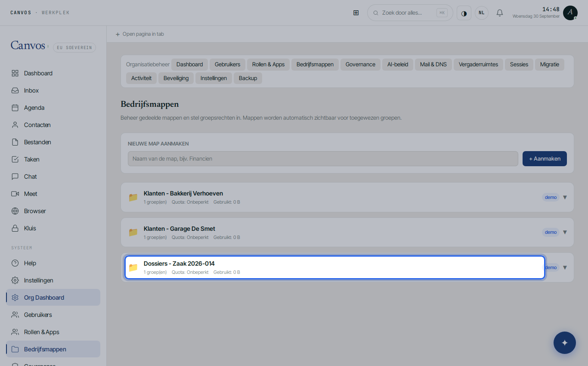Go to Inbox in the sidebar

pos(53,90)
